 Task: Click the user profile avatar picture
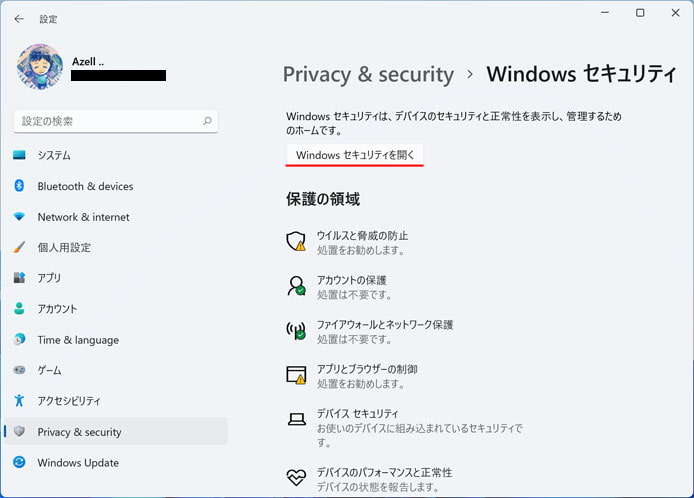(40, 67)
